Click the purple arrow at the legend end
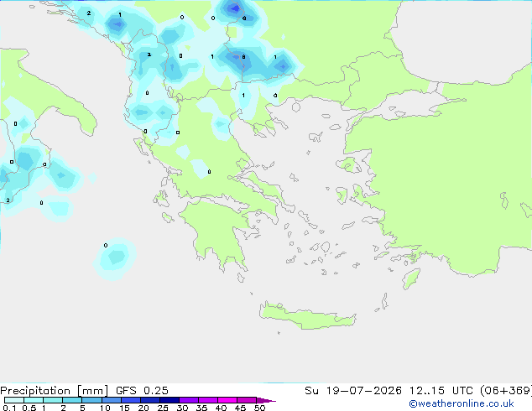This screenshot has width=532, height=411. pyautogui.click(x=266, y=400)
